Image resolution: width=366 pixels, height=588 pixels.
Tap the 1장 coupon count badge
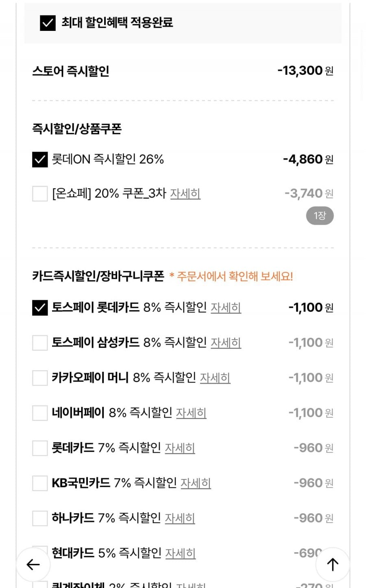click(320, 216)
